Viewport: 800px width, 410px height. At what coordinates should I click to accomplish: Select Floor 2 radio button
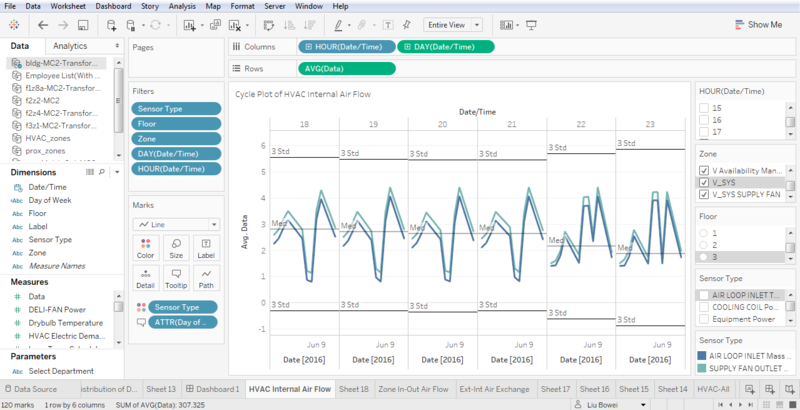click(704, 245)
